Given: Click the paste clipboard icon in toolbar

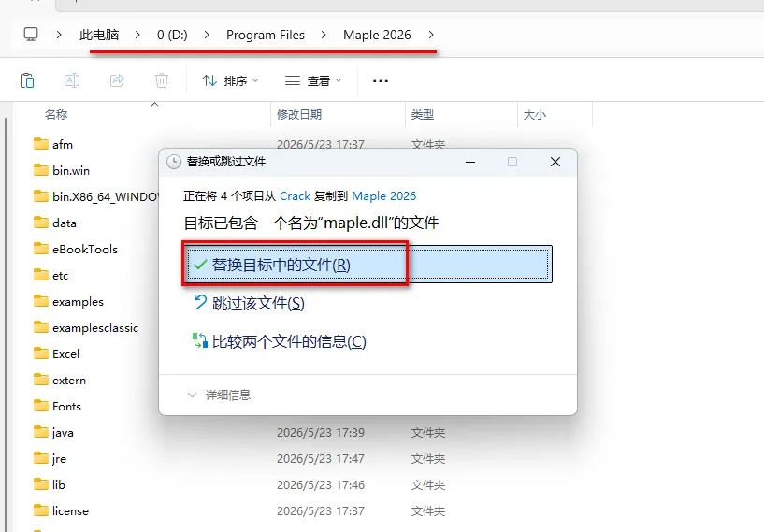Looking at the screenshot, I should [x=27, y=80].
